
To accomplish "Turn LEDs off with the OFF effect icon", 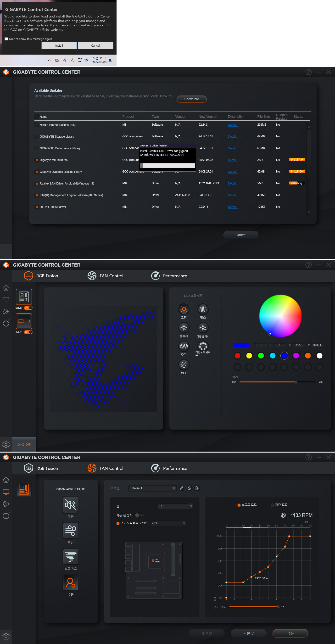I will (x=184, y=365).
